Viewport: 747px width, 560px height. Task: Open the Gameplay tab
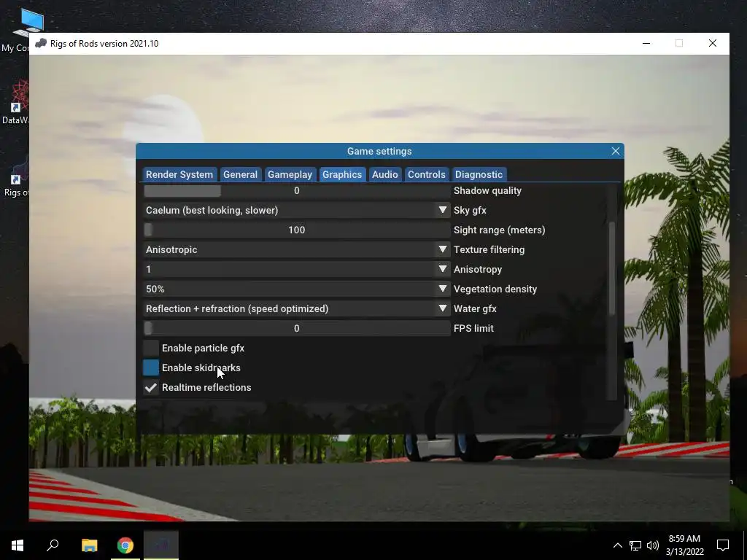pos(290,174)
